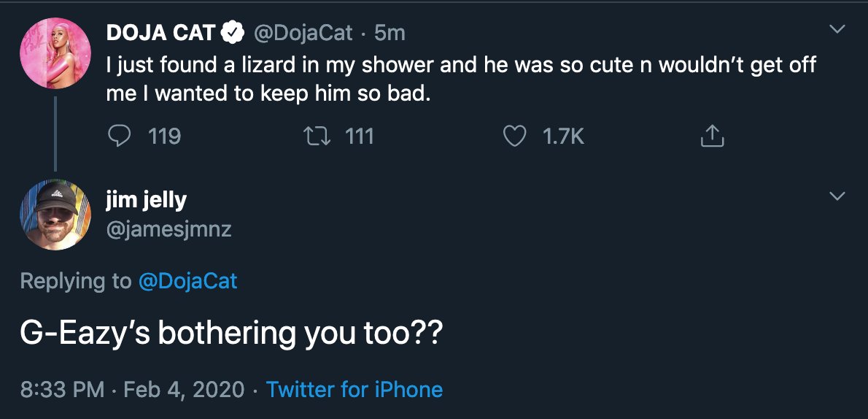Like the tweet with the heart icon
The width and height of the screenshot is (868, 419).
(x=516, y=136)
